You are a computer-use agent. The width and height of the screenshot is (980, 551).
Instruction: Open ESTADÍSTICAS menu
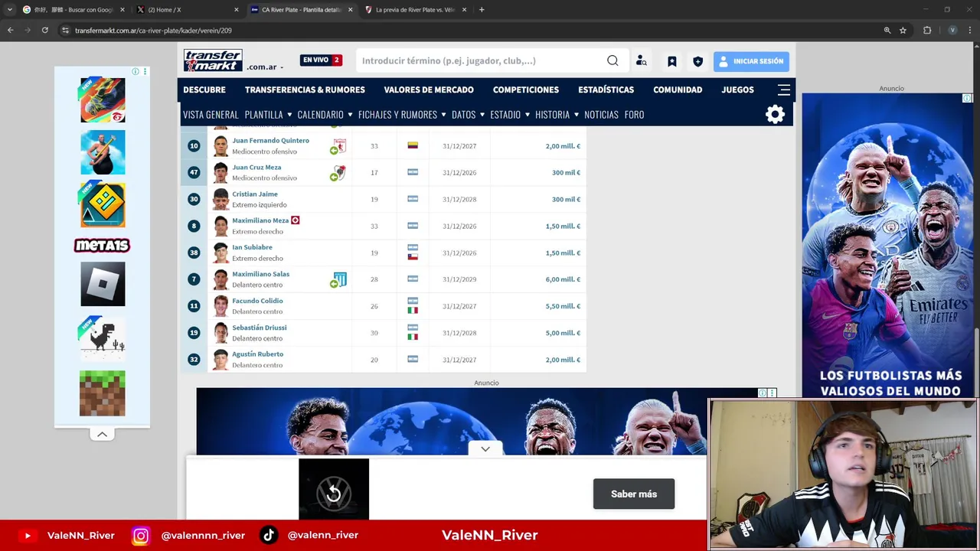click(x=606, y=90)
